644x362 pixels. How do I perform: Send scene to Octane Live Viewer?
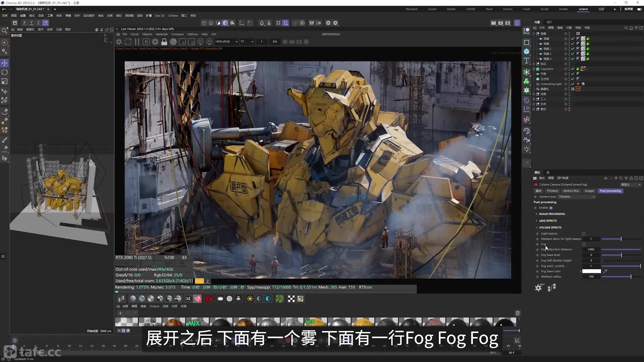pyautogui.click(x=119, y=42)
